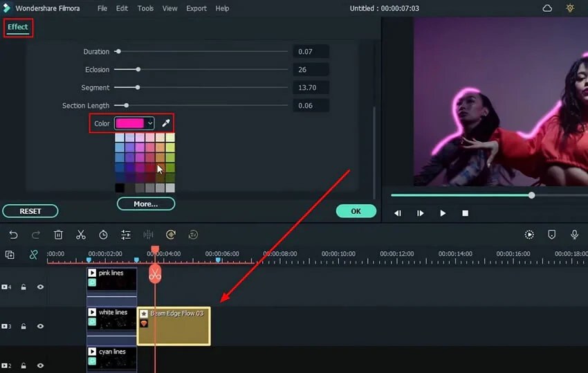
Task: Click the effect panel vertical scrollbar
Action: pos(374,153)
